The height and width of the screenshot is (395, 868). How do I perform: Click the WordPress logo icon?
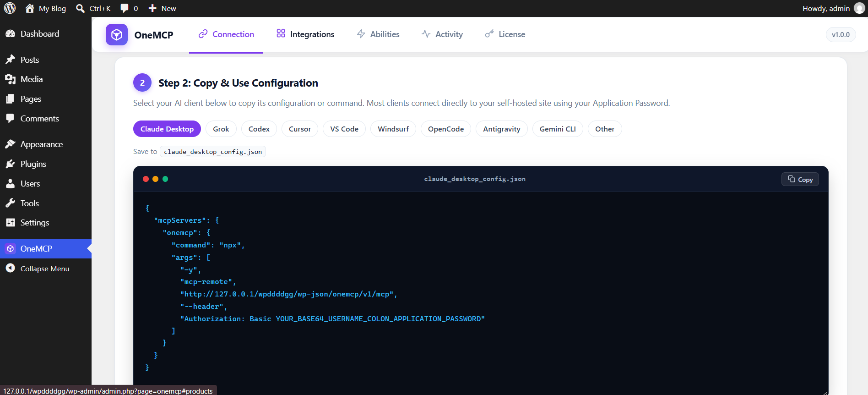click(x=10, y=8)
